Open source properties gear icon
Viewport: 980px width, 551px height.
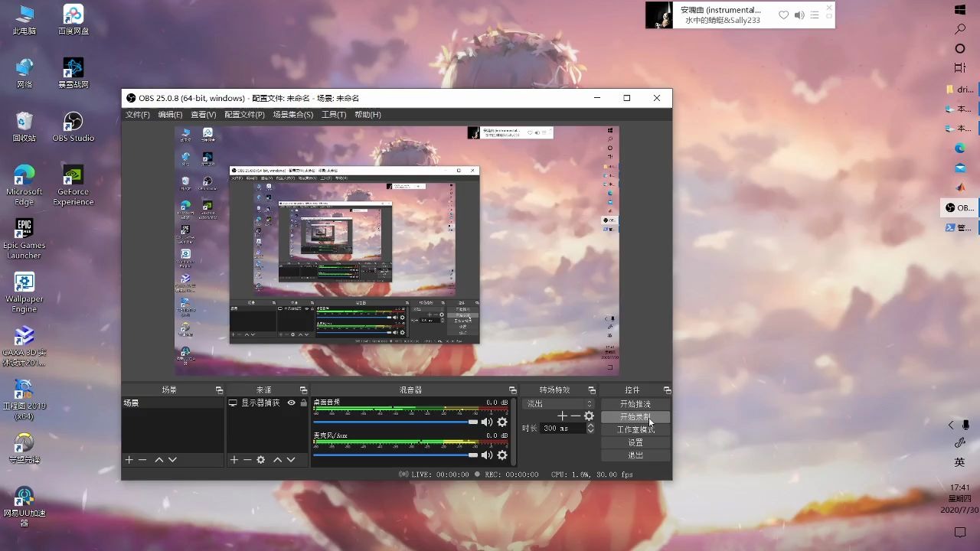[x=261, y=460]
